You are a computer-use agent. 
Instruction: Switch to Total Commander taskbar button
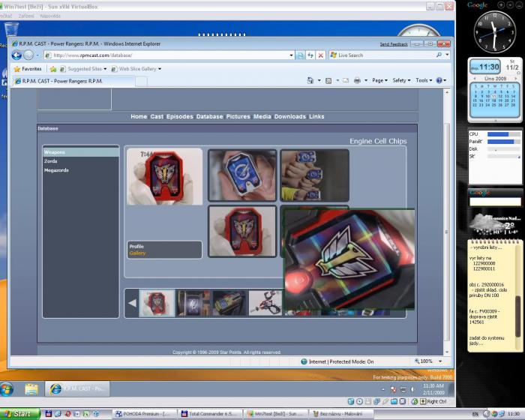(211, 414)
